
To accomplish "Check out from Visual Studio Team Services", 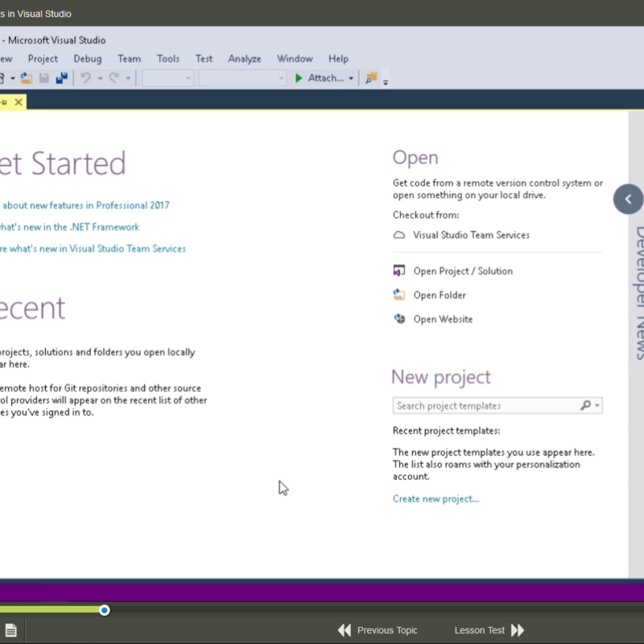I will point(461,235).
